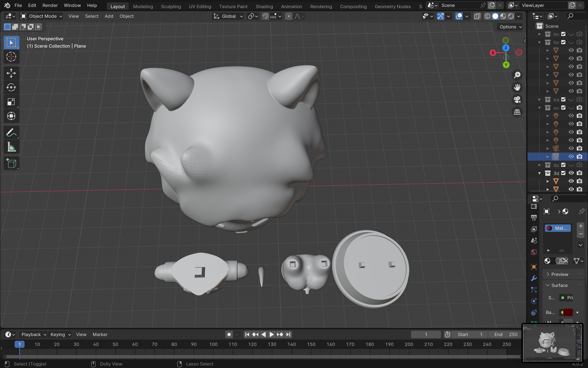The height and width of the screenshot is (368, 588).
Task: Click the Z axis on navigation gizmo
Action: point(506,48)
